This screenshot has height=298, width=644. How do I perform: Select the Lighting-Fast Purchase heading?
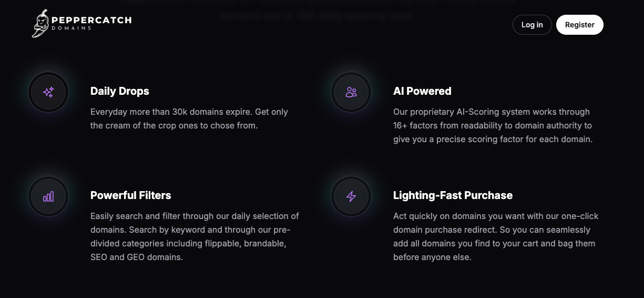[453, 195]
